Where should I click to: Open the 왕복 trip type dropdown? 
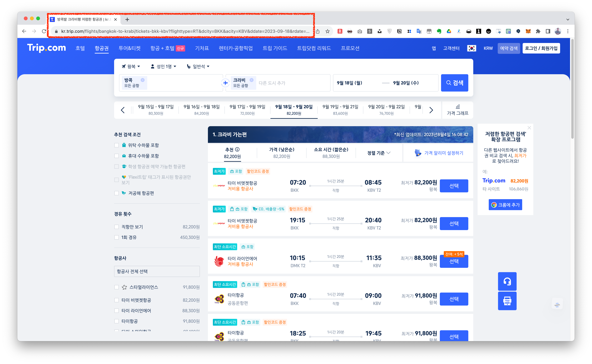(x=131, y=66)
